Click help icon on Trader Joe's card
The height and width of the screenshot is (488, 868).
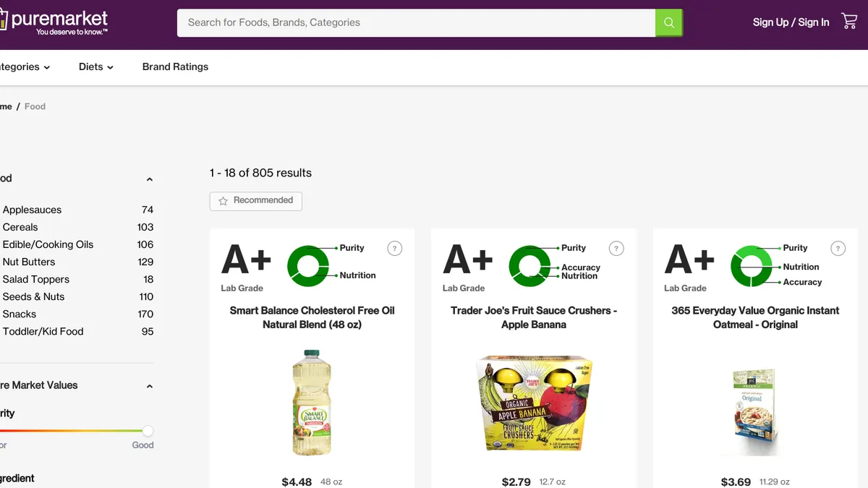[616, 249]
